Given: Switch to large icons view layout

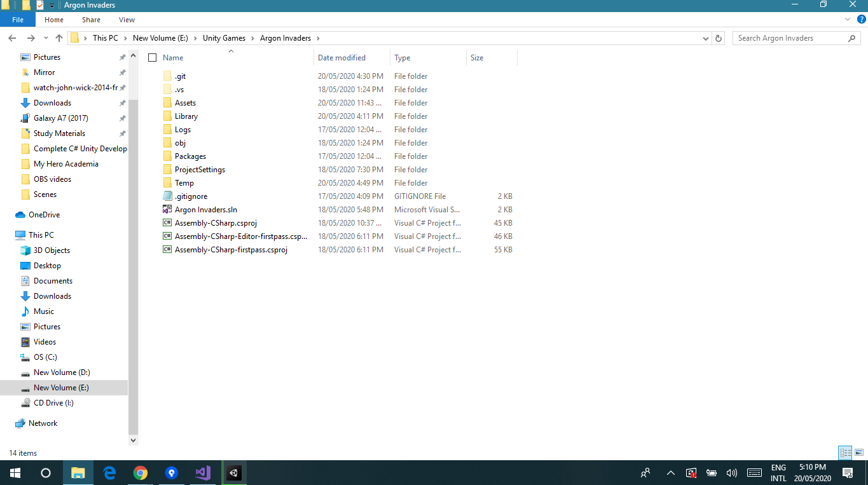Looking at the screenshot, I should 858,453.
